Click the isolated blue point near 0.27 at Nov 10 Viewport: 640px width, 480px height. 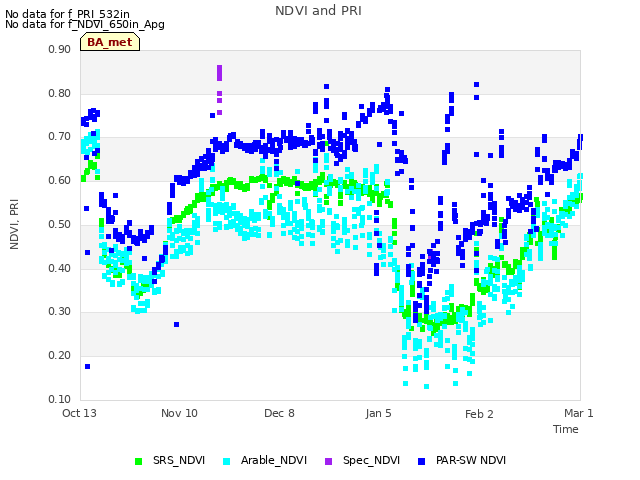(176, 324)
